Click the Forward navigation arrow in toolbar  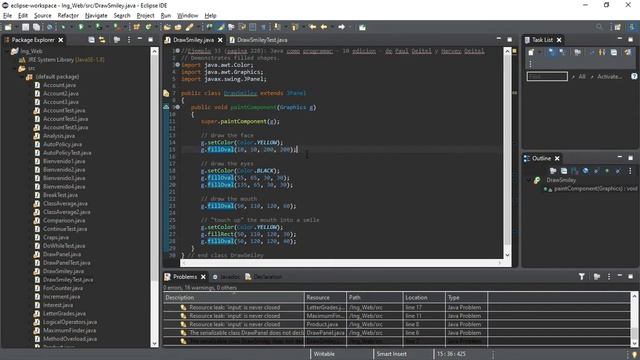tap(342, 27)
